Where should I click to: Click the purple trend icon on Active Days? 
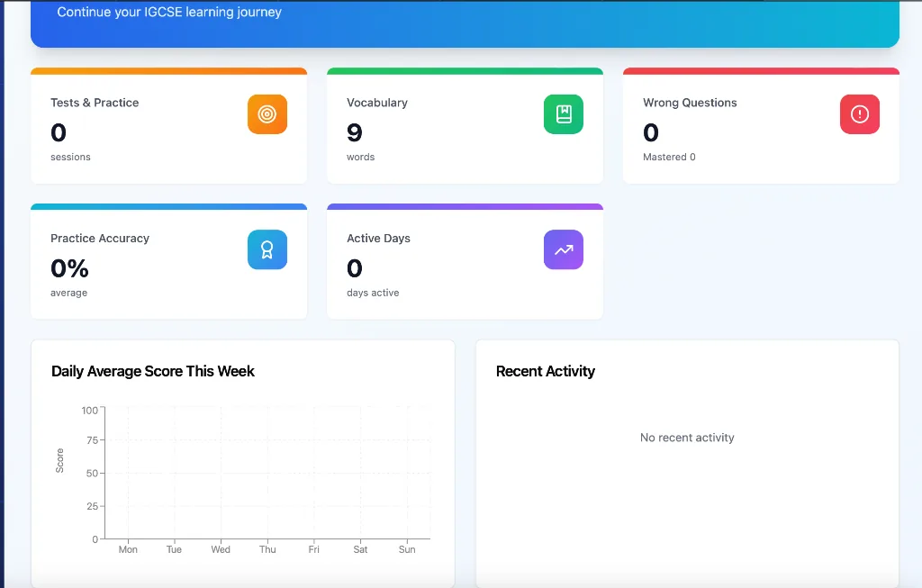coord(564,250)
